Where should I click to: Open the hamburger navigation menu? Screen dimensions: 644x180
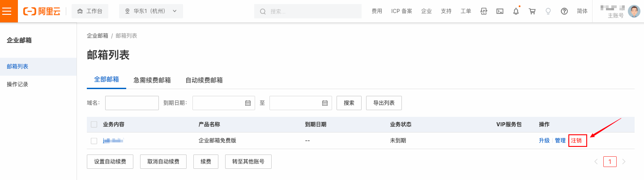coord(9,11)
